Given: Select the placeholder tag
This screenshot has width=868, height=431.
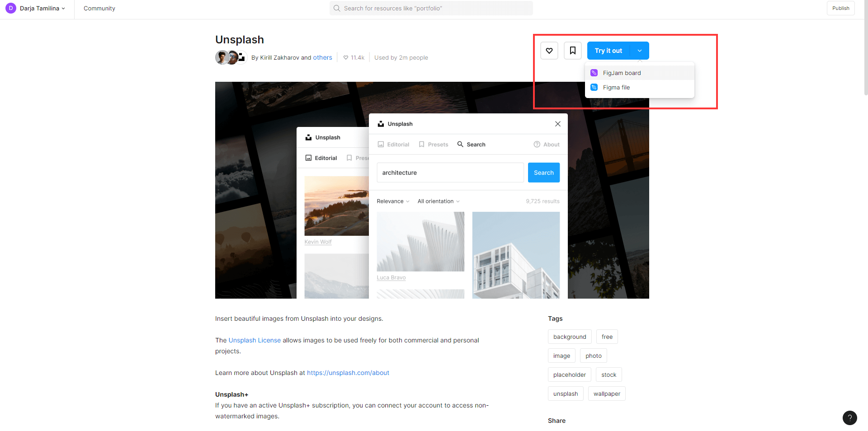Looking at the screenshot, I should (x=570, y=375).
